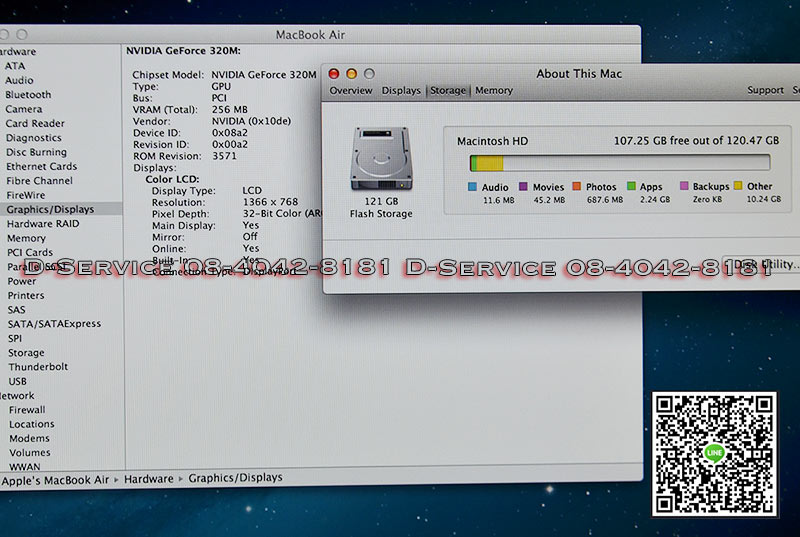The width and height of the screenshot is (800, 537).
Task: Select FireWire in the sidebar
Action: point(26,195)
